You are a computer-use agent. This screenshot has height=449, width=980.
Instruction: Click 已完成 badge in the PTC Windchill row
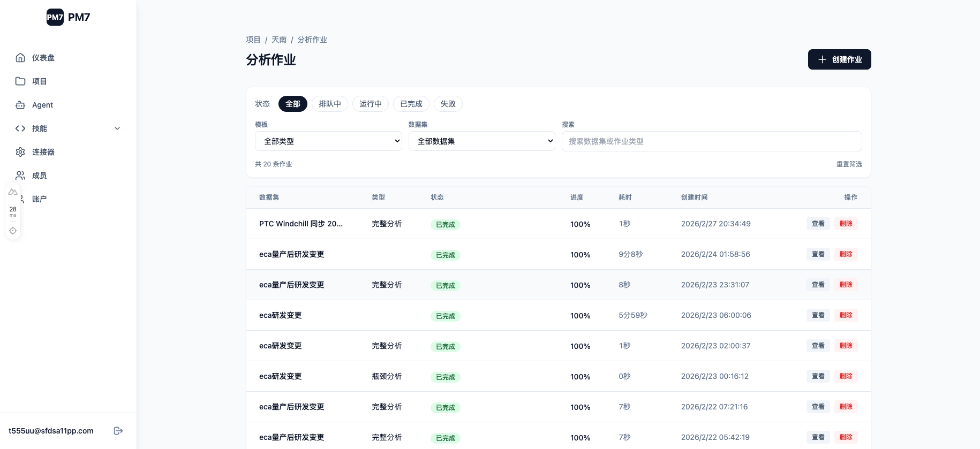[446, 225]
